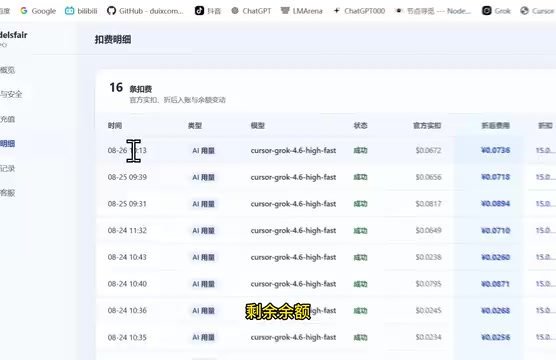Click the $0.0672 official charge

(428, 150)
